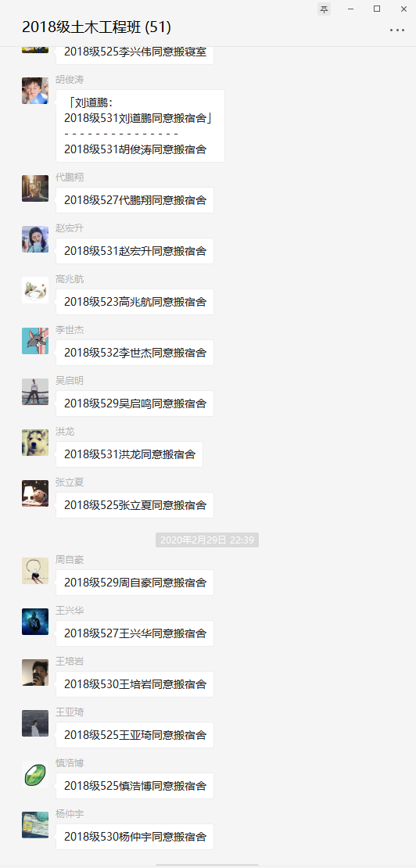Click the 2020年2月29日 22:39 timestamp
The image size is (416, 868).
[x=207, y=540]
